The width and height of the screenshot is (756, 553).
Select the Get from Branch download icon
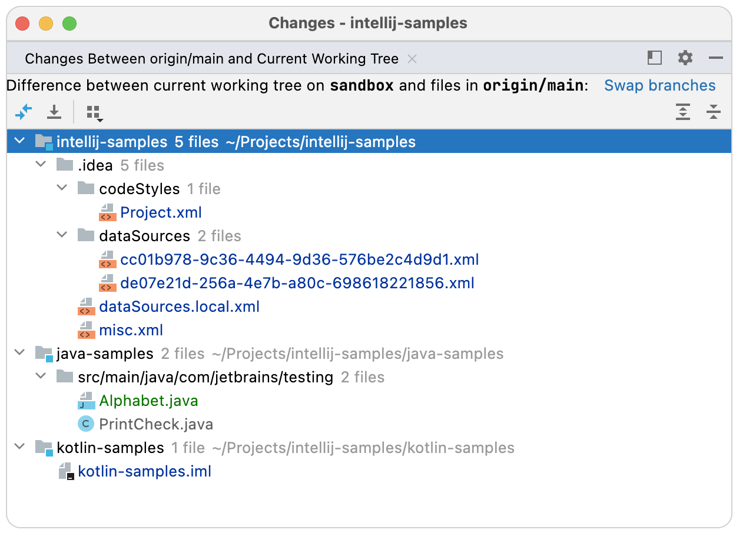54,112
